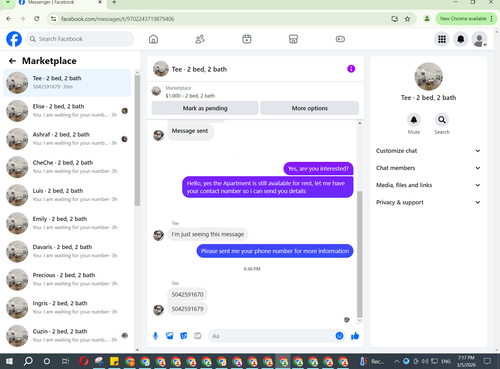500x369 pixels.
Task: Open Luis - 2 bed, 2 bath chat
Action: pos(67,195)
